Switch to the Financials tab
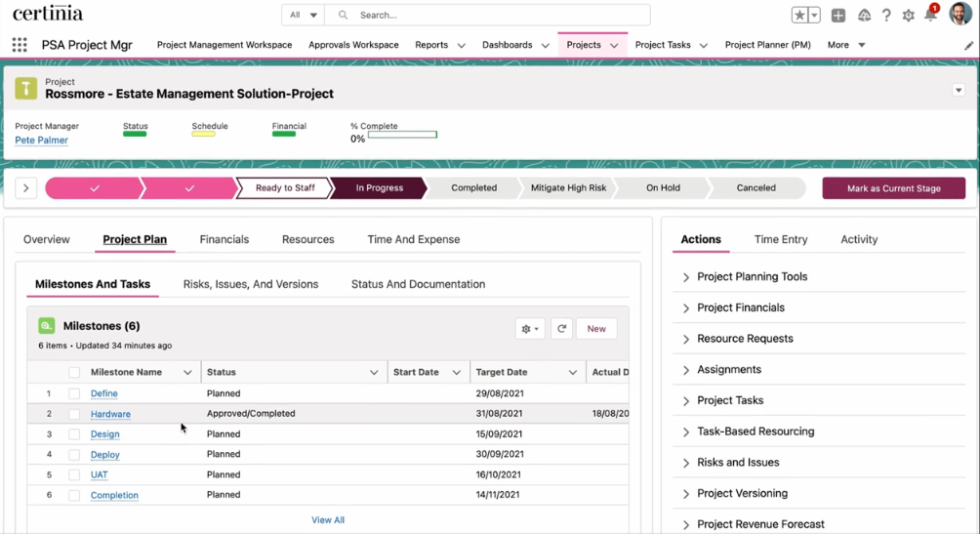Image resolution: width=980 pixels, height=534 pixels. (225, 239)
